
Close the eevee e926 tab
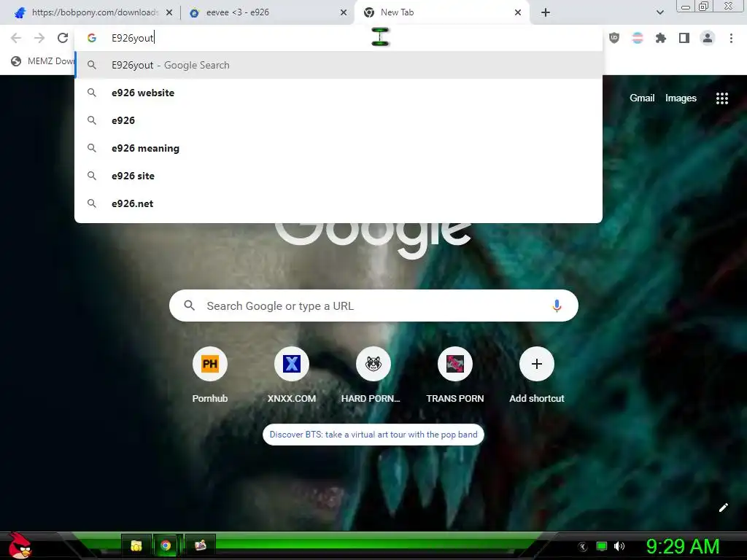pyautogui.click(x=344, y=12)
